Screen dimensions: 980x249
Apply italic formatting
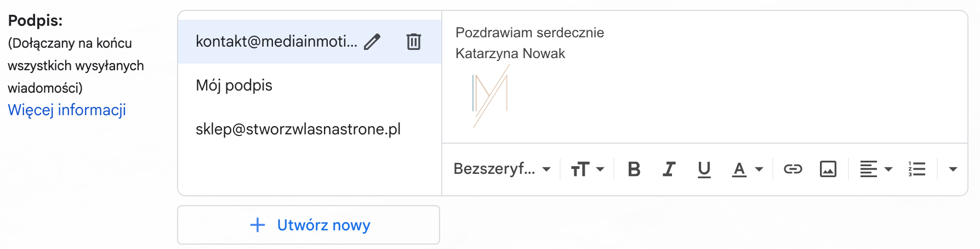pos(669,169)
